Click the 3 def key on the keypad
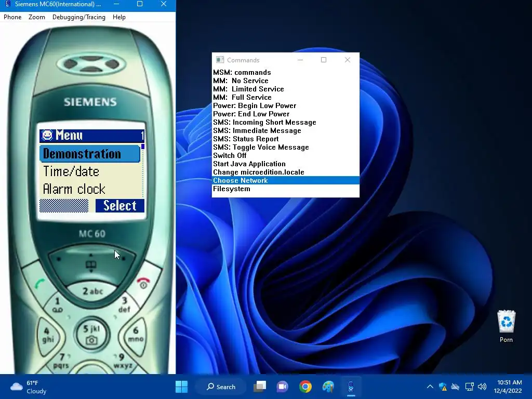 125,304
